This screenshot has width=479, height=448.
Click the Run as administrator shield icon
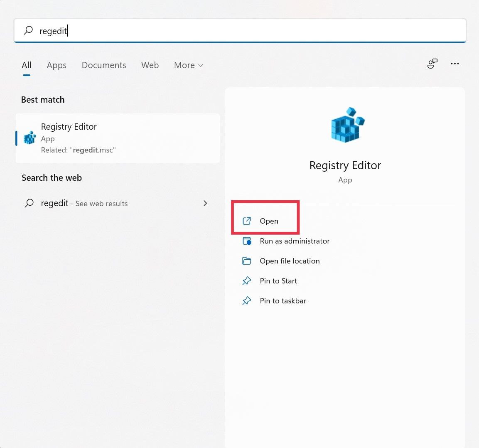pos(247,241)
